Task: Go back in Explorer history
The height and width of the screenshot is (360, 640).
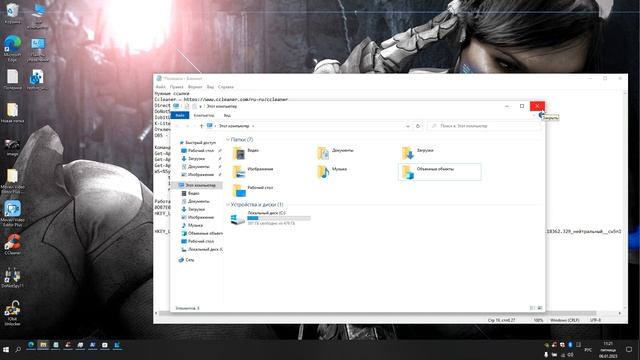Action: click(178, 126)
